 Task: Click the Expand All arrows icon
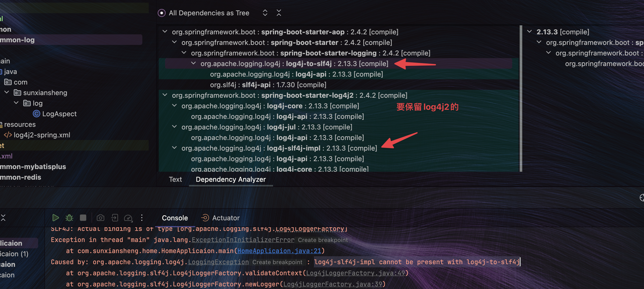[x=265, y=13]
